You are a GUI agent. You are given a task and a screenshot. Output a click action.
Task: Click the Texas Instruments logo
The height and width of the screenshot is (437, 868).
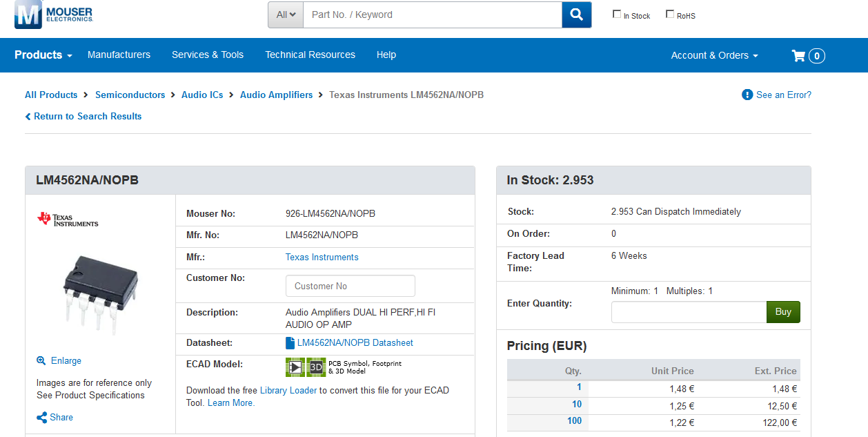[68, 220]
